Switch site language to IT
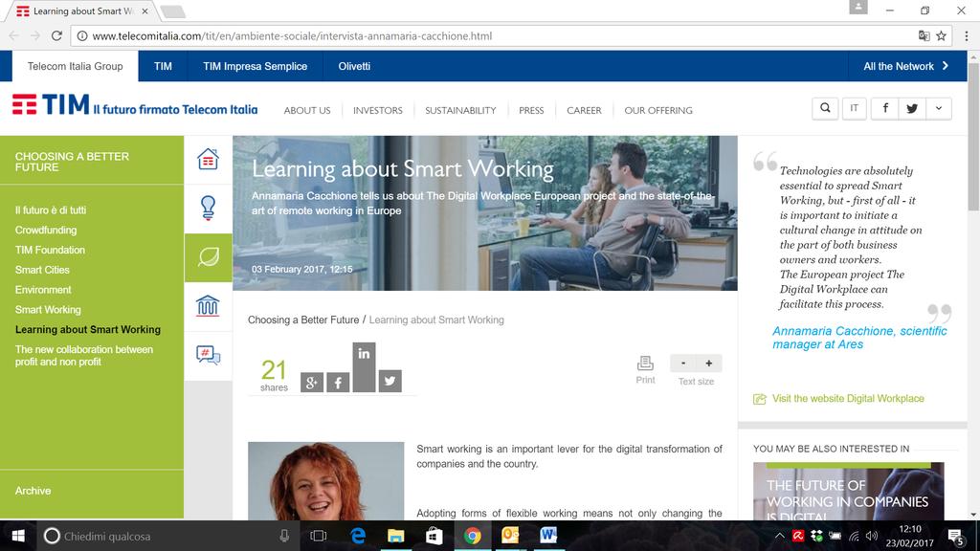The width and height of the screenshot is (980, 551). (854, 108)
